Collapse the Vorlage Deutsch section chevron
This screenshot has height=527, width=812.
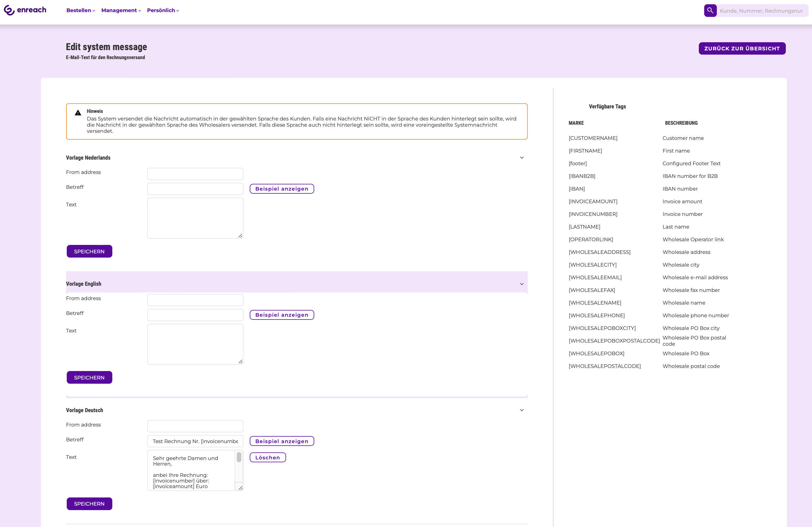(521, 410)
